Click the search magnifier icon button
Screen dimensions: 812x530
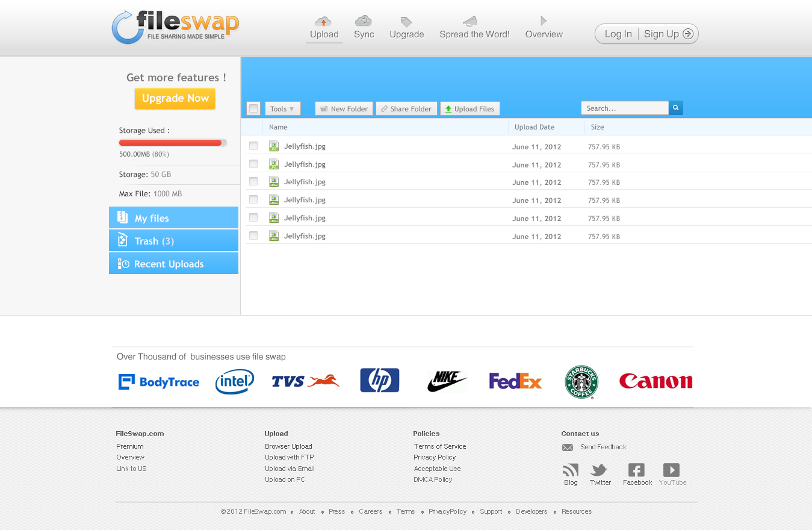click(x=676, y=108)
